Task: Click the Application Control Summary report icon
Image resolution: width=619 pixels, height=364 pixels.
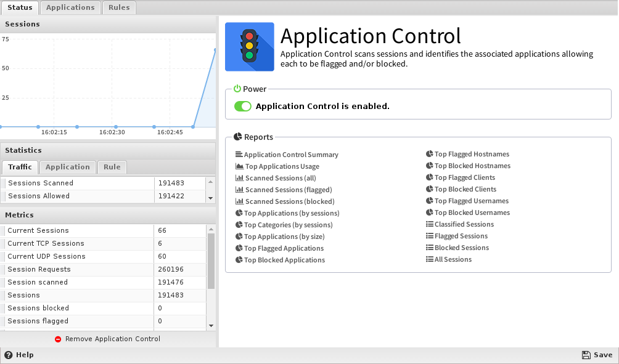Action: point(239,155)
